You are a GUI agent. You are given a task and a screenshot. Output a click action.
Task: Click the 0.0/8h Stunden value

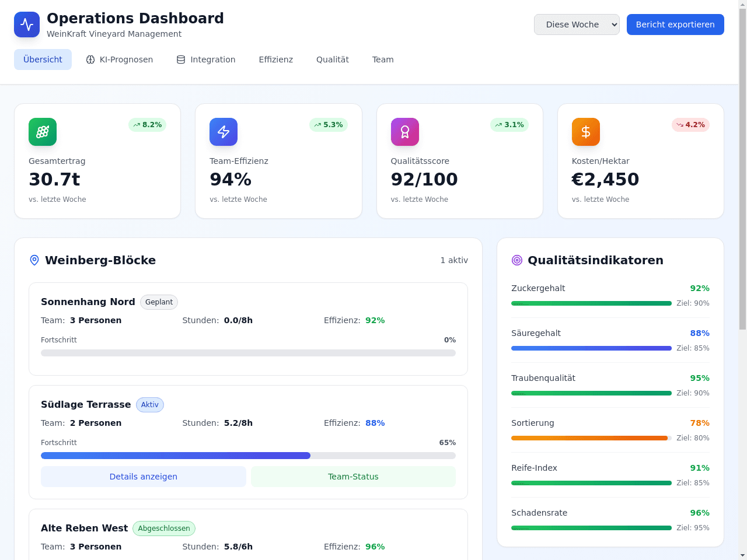point(238,320)
